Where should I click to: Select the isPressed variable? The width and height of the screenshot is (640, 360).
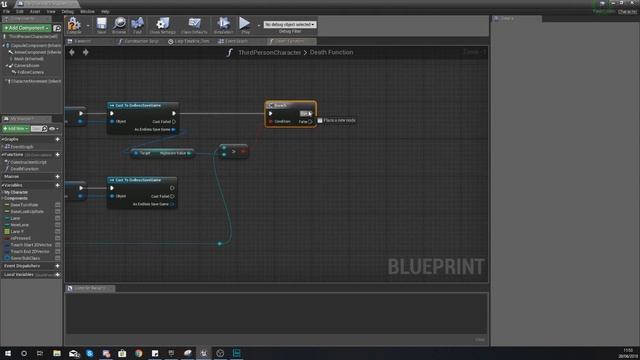pyautogui.click(x=20, y=238)
